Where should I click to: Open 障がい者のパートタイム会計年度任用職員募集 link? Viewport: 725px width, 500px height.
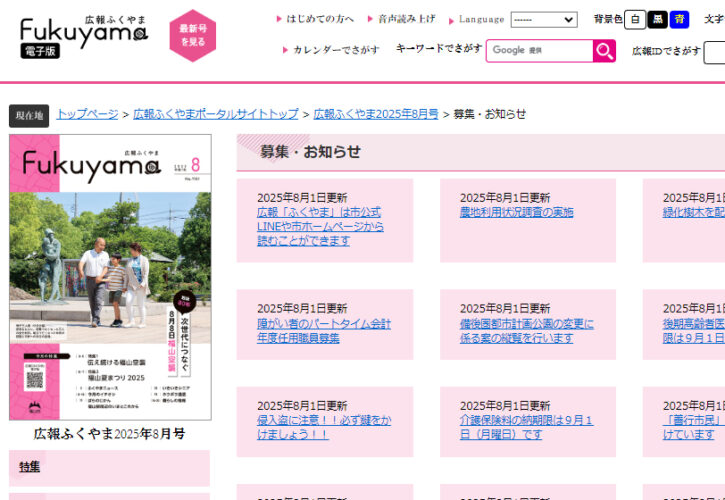[x=324, y=331]
